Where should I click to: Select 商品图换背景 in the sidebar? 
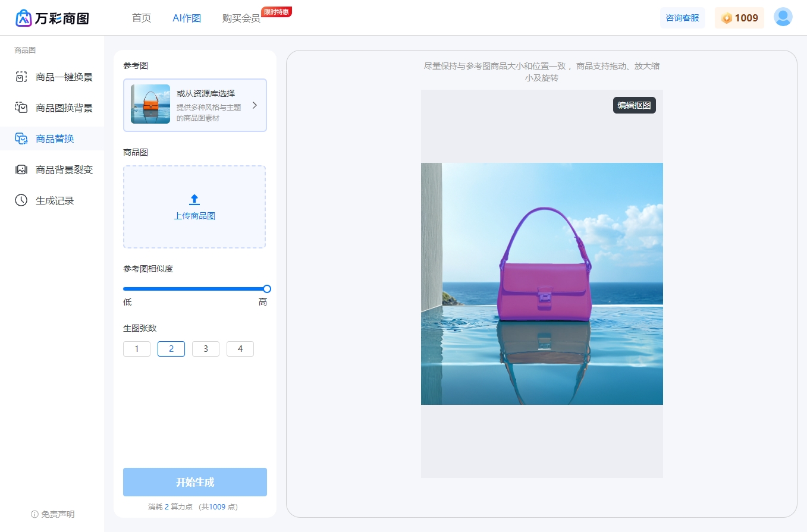52,108
